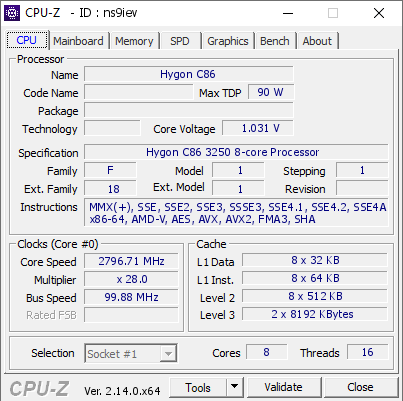Close the window with the X icon

pos(379,13)
